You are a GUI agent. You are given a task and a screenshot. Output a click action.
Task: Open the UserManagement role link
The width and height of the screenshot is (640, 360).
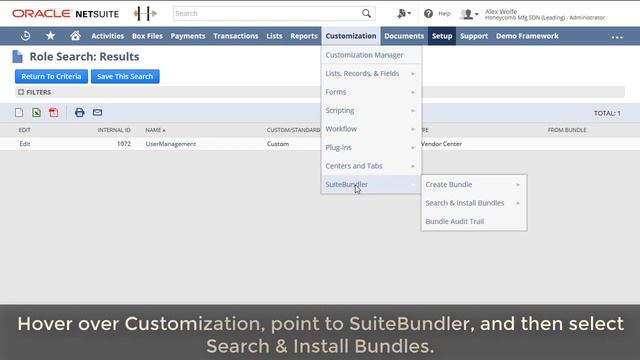coord(171,144)
